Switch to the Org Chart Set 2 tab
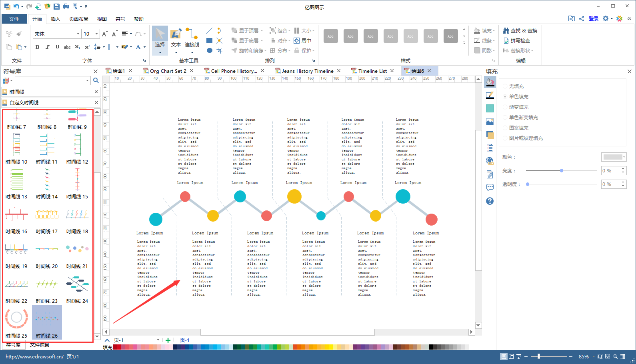 pos(168,71)
